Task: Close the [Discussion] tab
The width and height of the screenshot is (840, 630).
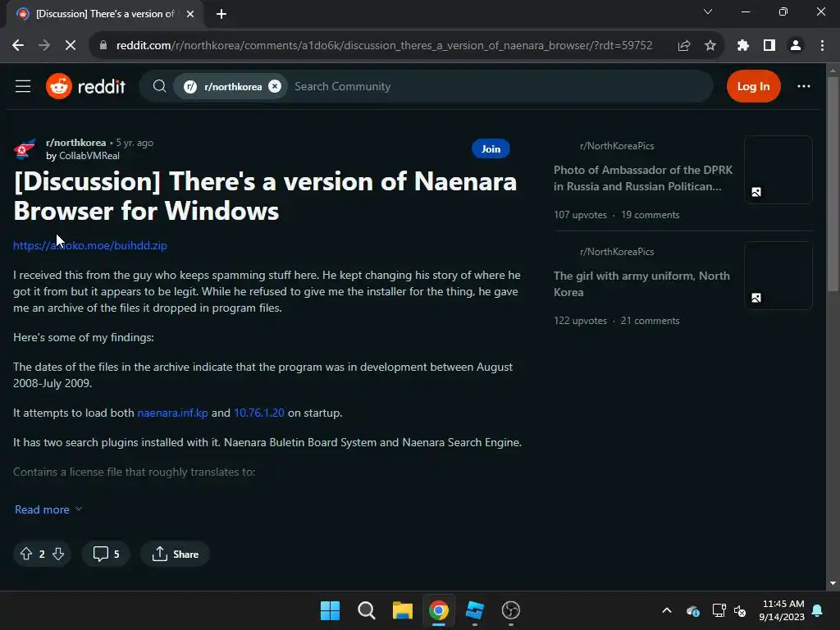Action: tap(190, 14)
